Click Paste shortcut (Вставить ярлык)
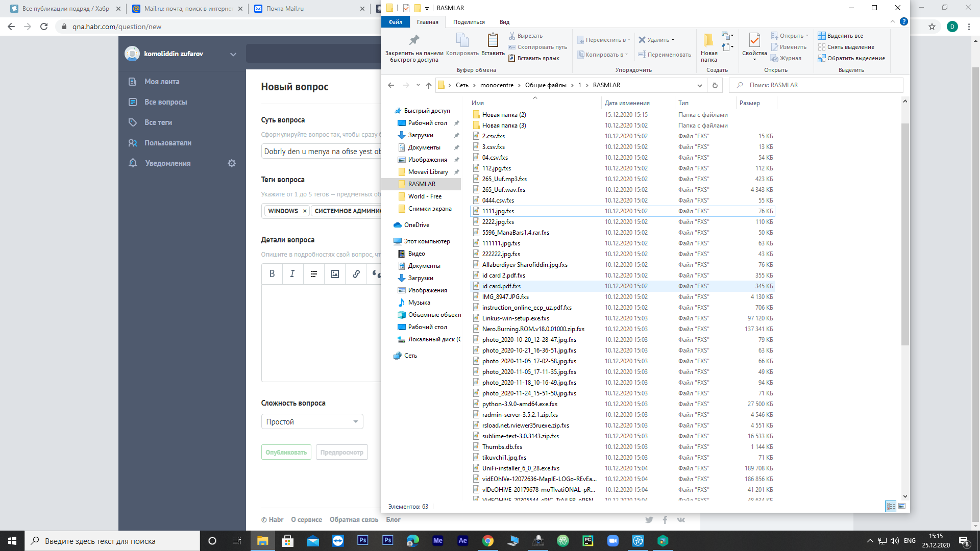 [534, 58]
